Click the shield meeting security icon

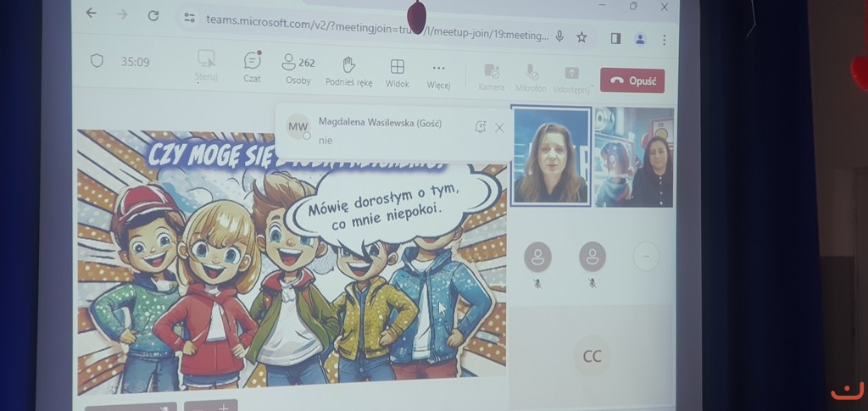[x=97, y=61]
